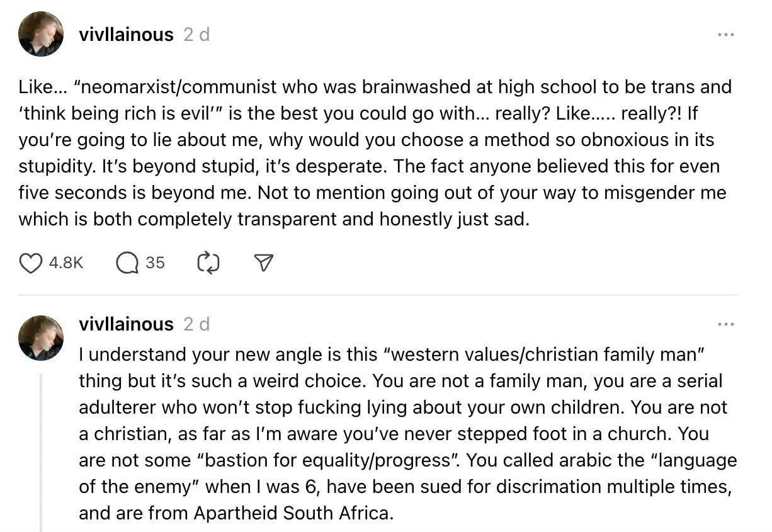Image resolution: width=772 pixels, height=532 pixels.
Task: Like the first vivllainous post with the heart icon
Action: coord(30,263)
